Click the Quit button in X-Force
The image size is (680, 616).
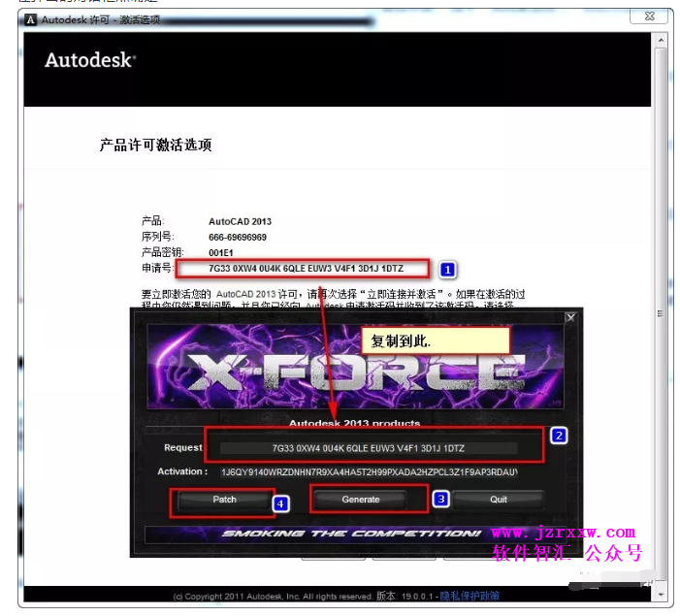click(x=499, y=500)
